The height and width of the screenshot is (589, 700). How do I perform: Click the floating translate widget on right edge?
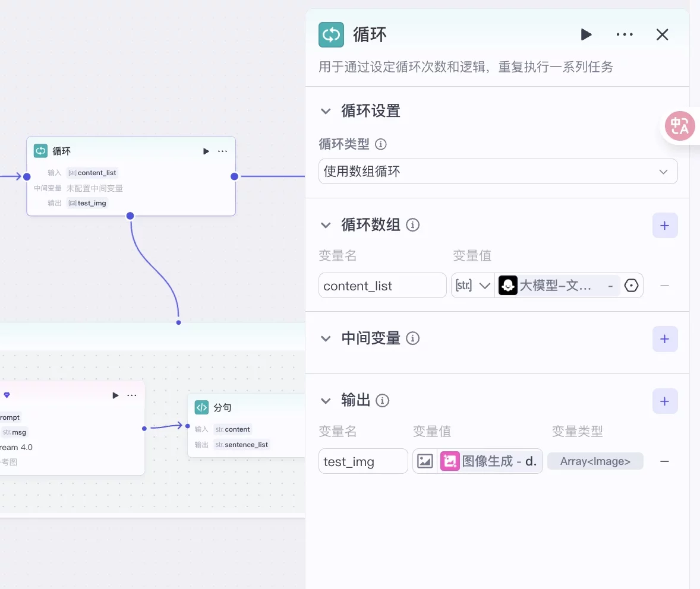click(x=680, y=126)
